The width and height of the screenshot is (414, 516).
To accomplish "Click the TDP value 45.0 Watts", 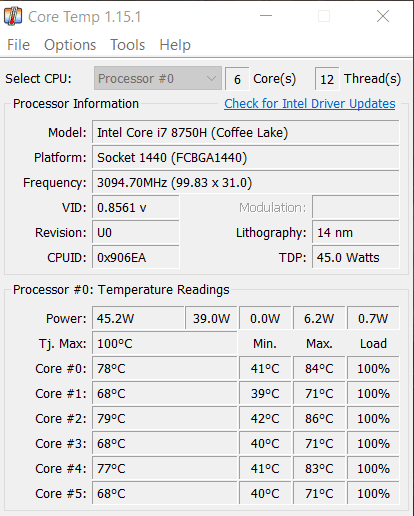I will [x=356, y=258].
